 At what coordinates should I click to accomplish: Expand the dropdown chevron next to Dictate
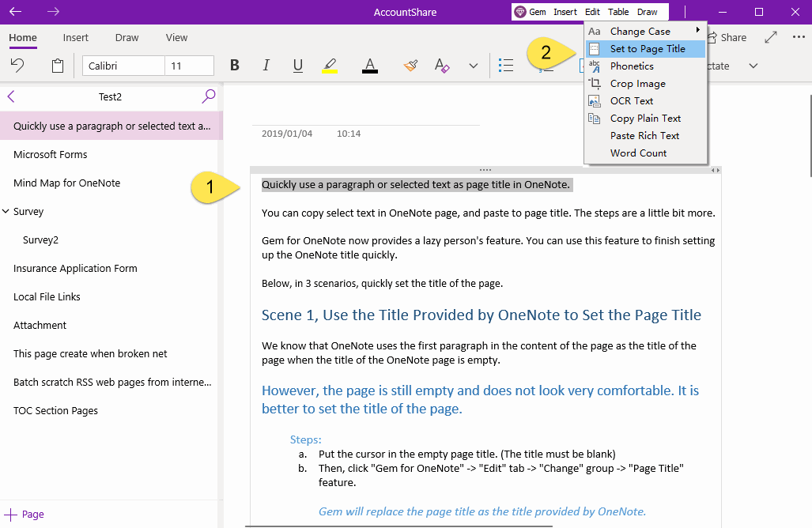pos(753,66)
